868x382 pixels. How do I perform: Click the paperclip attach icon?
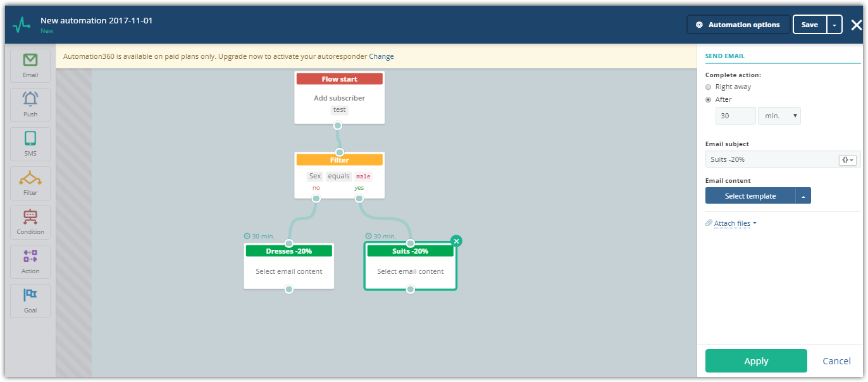point(709,223)
